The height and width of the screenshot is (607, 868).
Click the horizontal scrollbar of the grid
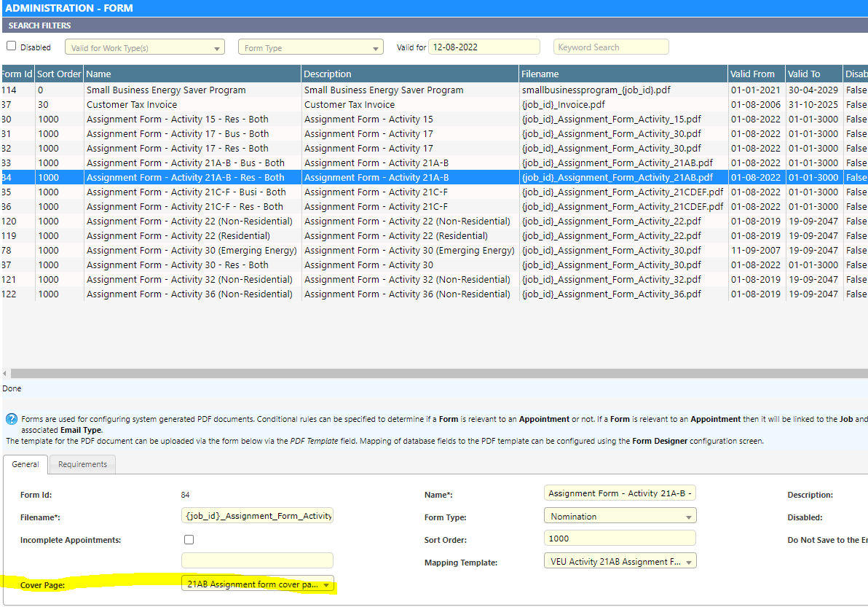(x=437, y=373)
